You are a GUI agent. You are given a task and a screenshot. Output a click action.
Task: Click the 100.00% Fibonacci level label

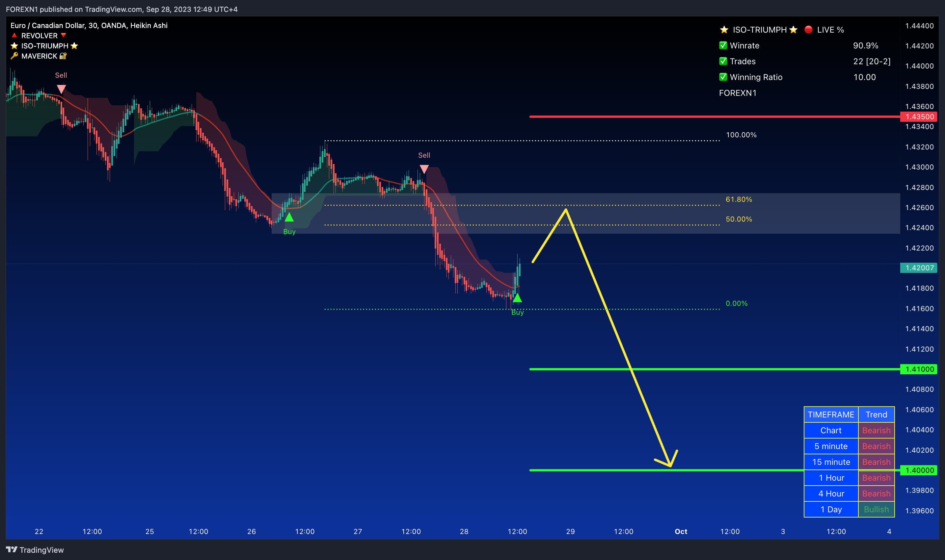click(x=741, y=135)
